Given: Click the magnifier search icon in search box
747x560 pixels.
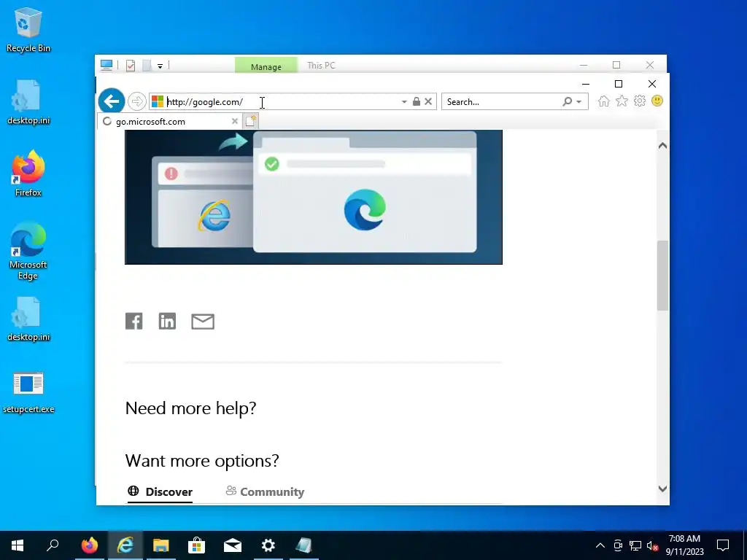Looking at the screenshot, I should click(568, 101).
